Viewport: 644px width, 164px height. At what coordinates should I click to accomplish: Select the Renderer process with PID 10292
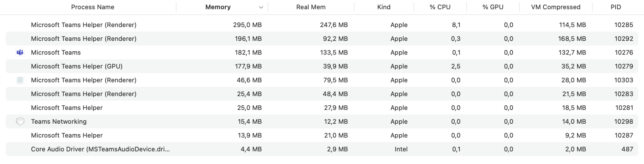pos(84,39)
